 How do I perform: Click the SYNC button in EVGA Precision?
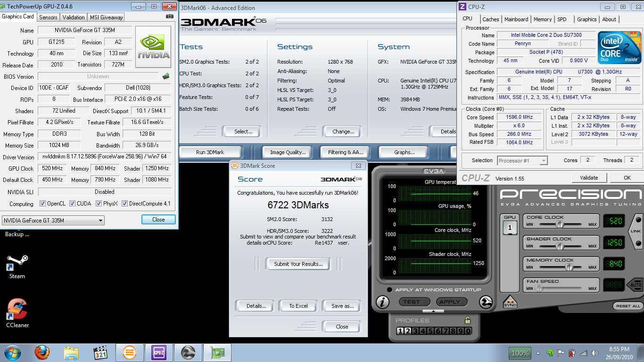tap(510, 302)
